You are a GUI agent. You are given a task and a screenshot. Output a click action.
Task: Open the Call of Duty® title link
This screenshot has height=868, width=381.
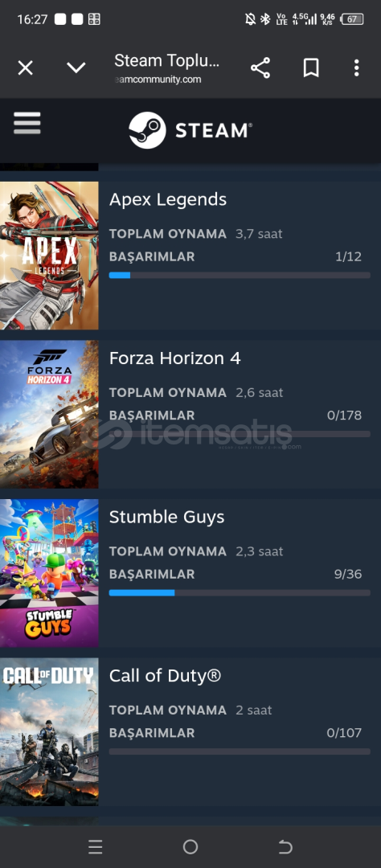click(165, 675)
